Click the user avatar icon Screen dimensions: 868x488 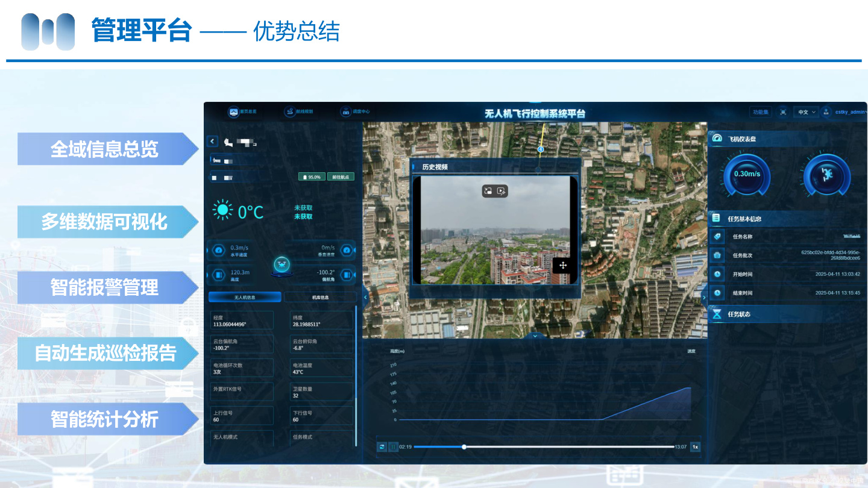pyautogui.click(x=826, y=112)
